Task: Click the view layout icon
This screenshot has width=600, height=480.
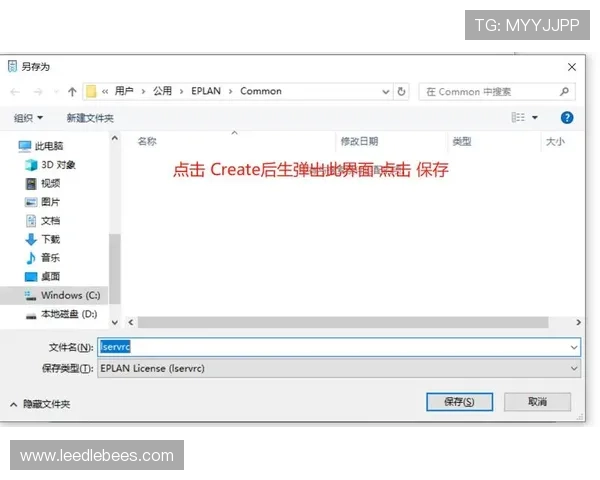Action: coord(518,117)
